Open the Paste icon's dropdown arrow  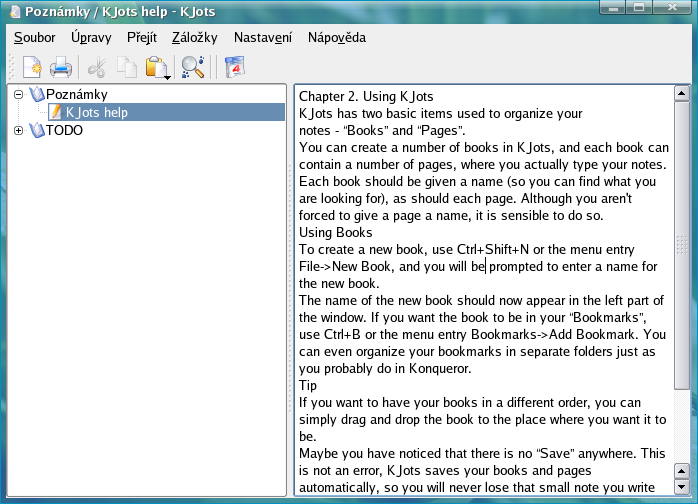click(x=168, y=77)
